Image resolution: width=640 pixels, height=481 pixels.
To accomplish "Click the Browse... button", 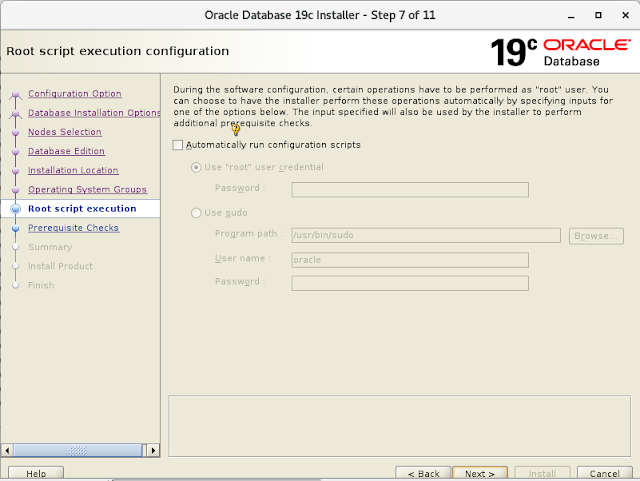I will point(596,236).
